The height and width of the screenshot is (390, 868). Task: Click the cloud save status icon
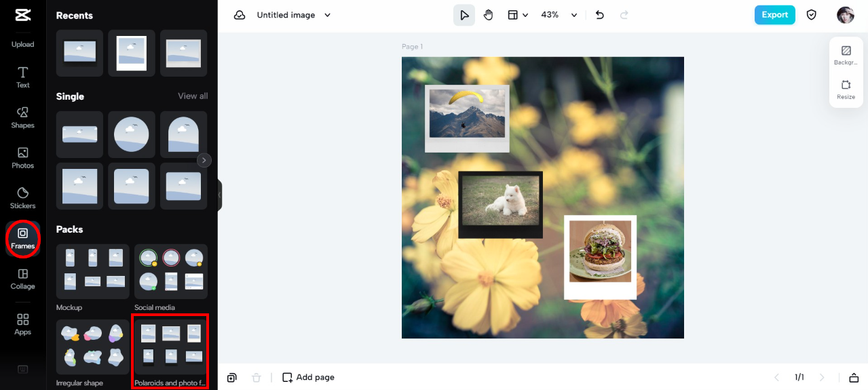tap(240, 15)
